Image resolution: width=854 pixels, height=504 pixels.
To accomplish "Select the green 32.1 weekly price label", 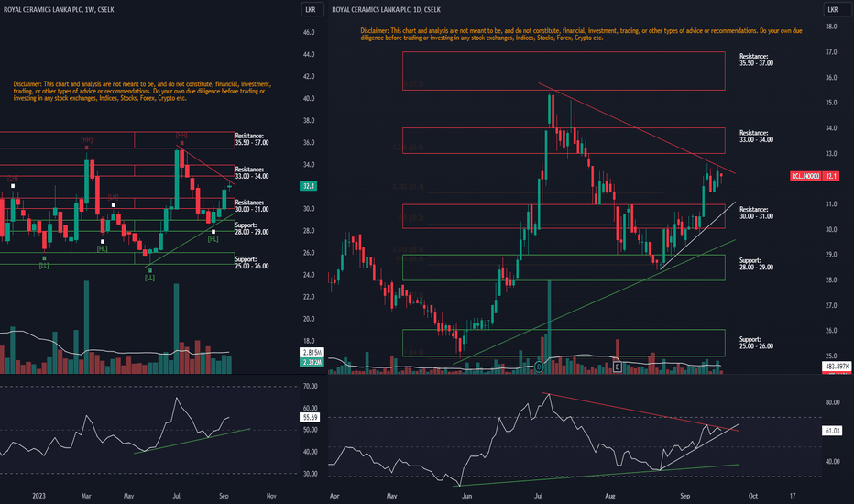I will 309,186.
